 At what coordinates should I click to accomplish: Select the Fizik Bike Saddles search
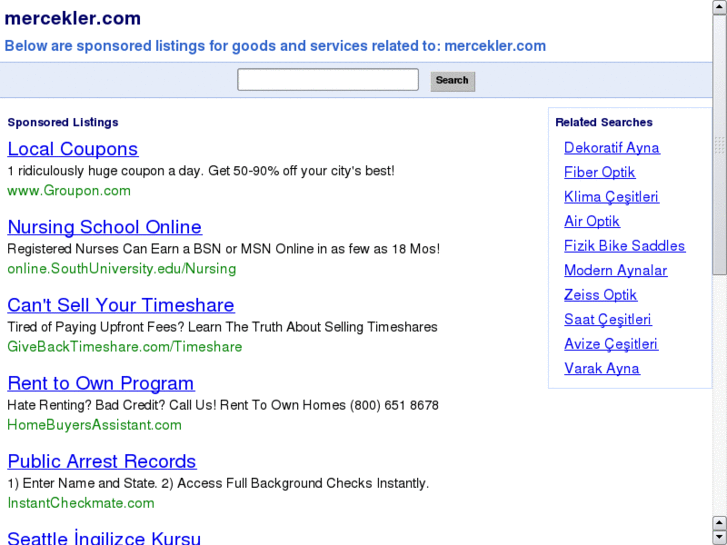click(625, 246)
